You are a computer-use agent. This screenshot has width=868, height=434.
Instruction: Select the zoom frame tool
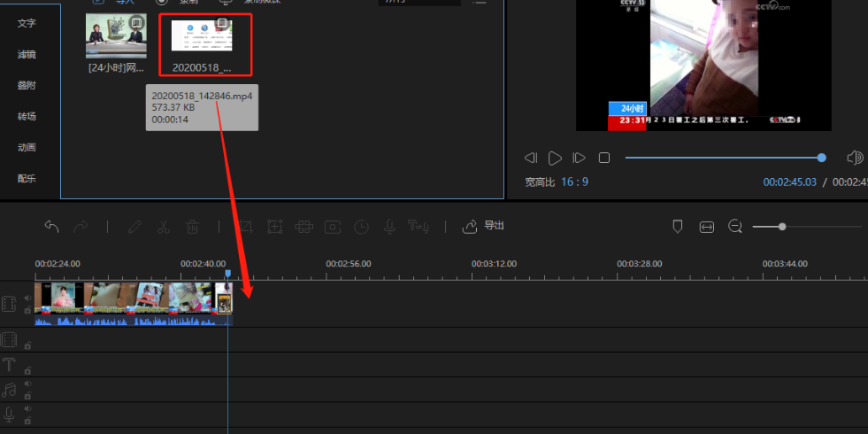coord(274,226)
